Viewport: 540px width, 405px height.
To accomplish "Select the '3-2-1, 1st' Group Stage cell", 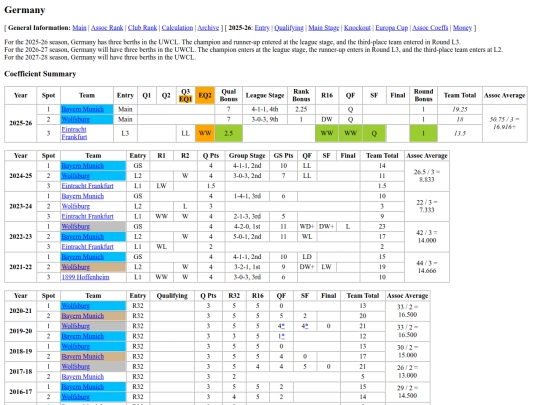I will (x=247, y=267).
